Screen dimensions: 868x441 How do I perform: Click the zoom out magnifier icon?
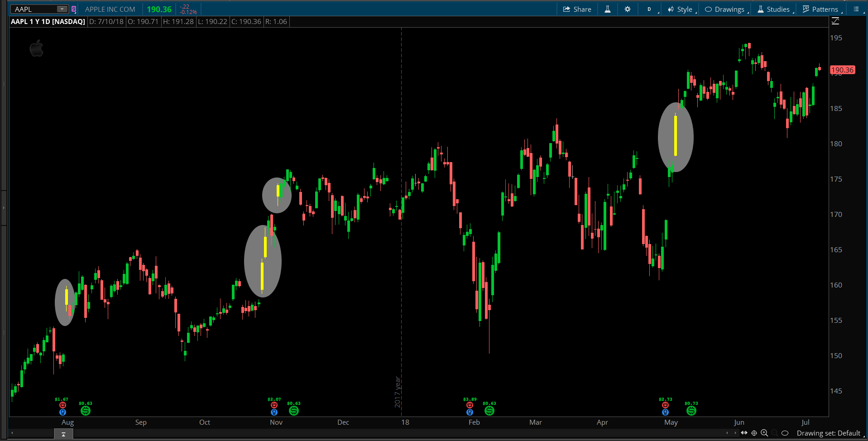click(x=774, y=433)
